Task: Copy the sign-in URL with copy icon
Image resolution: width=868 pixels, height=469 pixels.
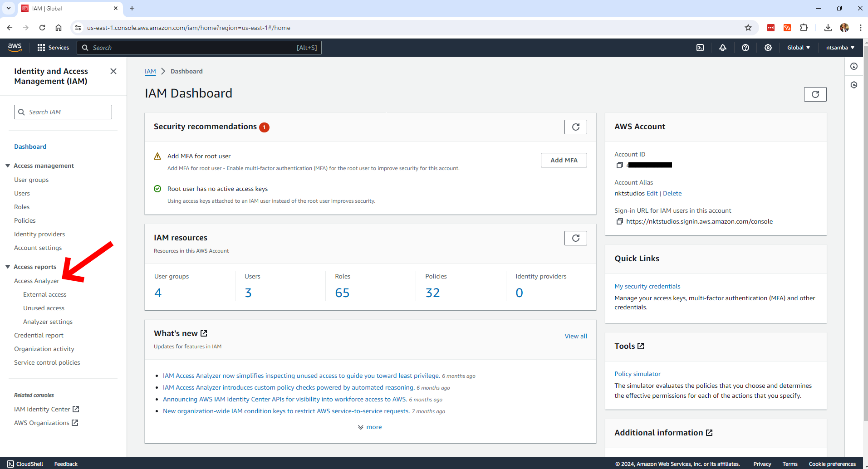Action: (619, 221)
